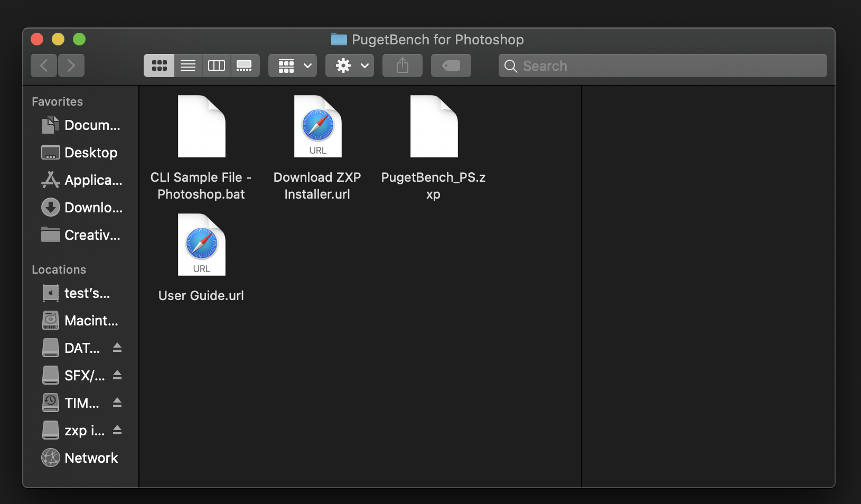The image size is (861, 504).
Task: Open Documents in the sidebar
Action: pyautogui.click(x=81, y=125)
